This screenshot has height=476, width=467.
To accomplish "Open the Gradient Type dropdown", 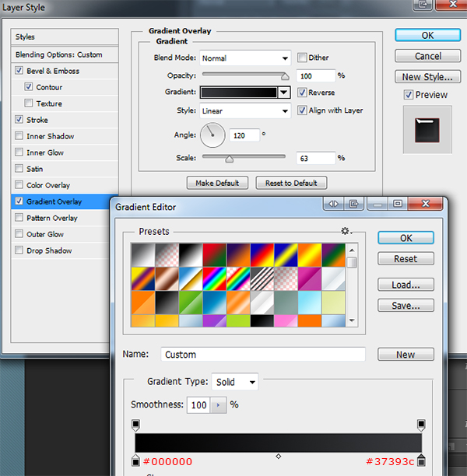I will pos(235,382).
